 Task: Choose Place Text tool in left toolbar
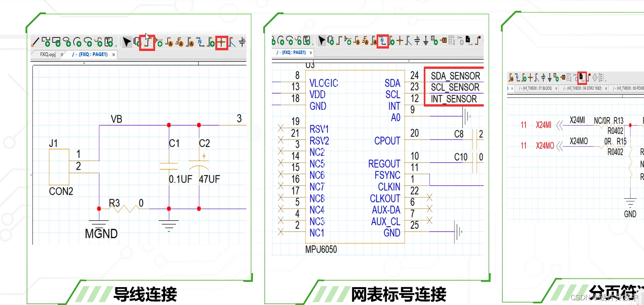coord(109,42)
